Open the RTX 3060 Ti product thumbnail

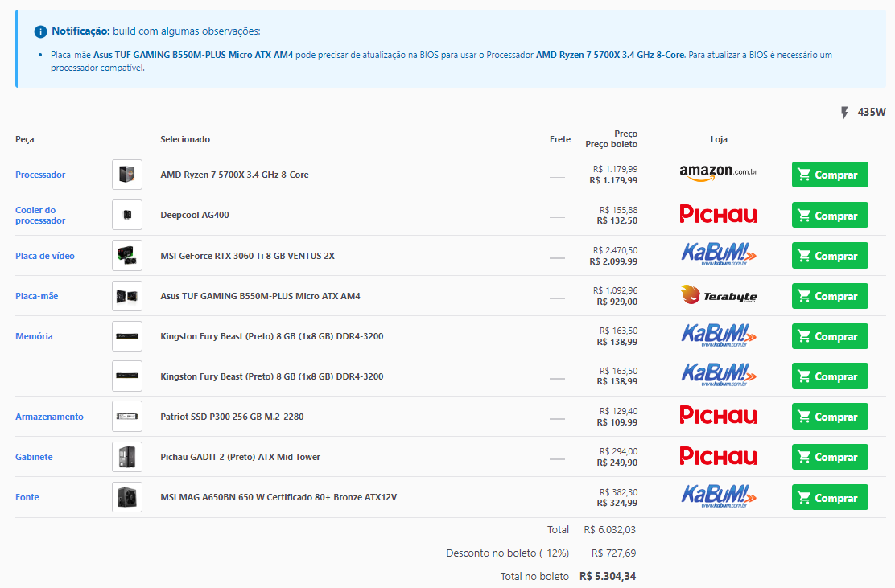[x=127, y=256]
